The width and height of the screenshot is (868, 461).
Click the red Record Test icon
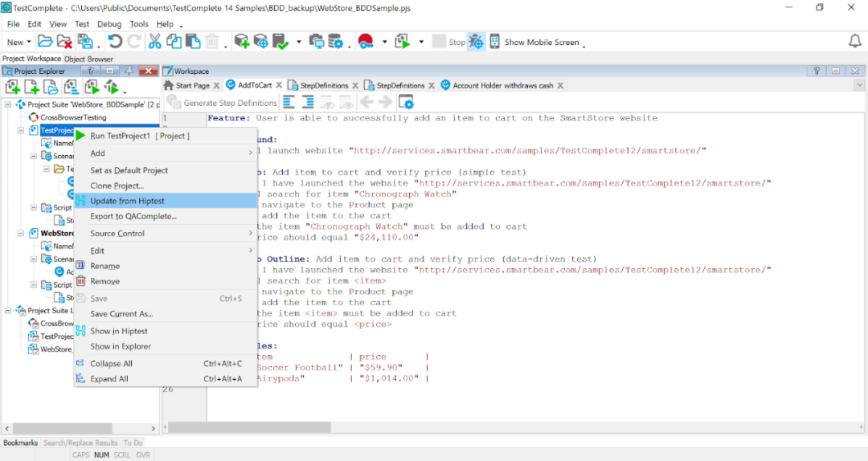pos(366,42)
